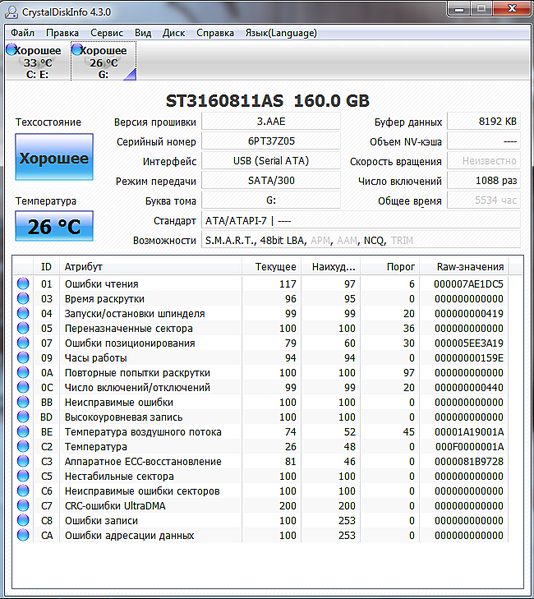Click attribute name CRC-ошибки UltraDMA
Image resolution: width=534 pixels, height=599 pixels.
115,506
